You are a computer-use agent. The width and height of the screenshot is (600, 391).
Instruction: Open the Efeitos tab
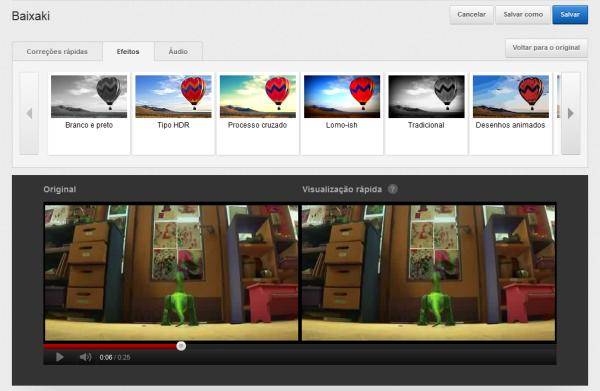[x=128, y=51]
